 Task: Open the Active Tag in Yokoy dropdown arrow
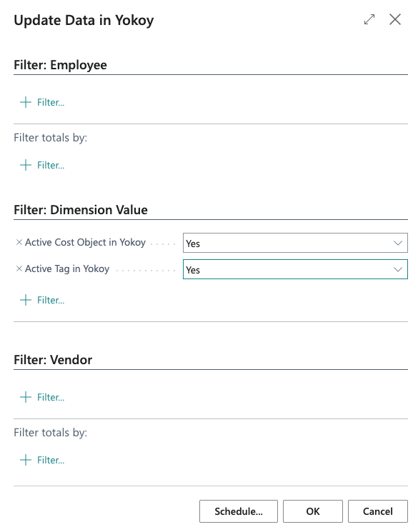397,269
